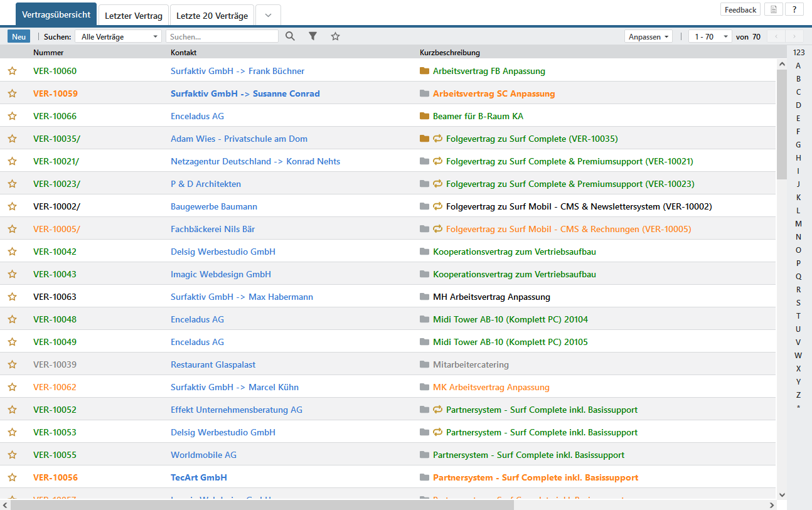Open help with the question mark button
This screenshot has height=510, width=812.
point(794,9)
